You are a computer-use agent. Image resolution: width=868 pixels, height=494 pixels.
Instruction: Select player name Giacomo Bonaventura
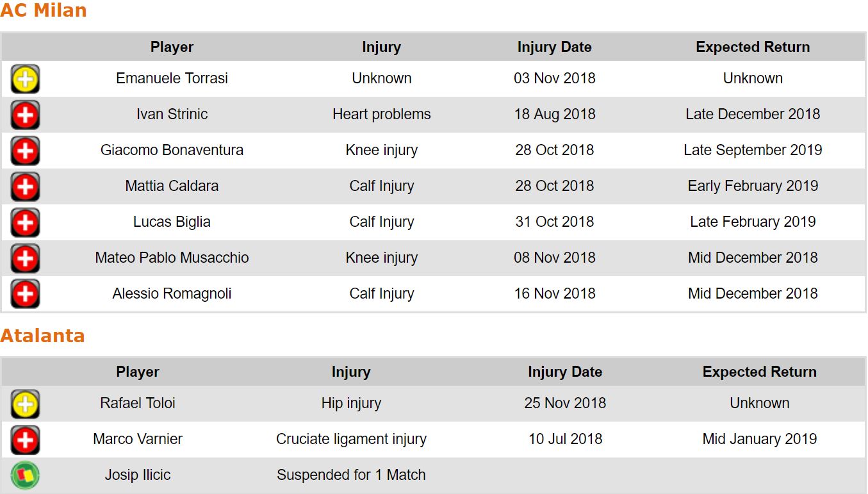click(172, 151)
